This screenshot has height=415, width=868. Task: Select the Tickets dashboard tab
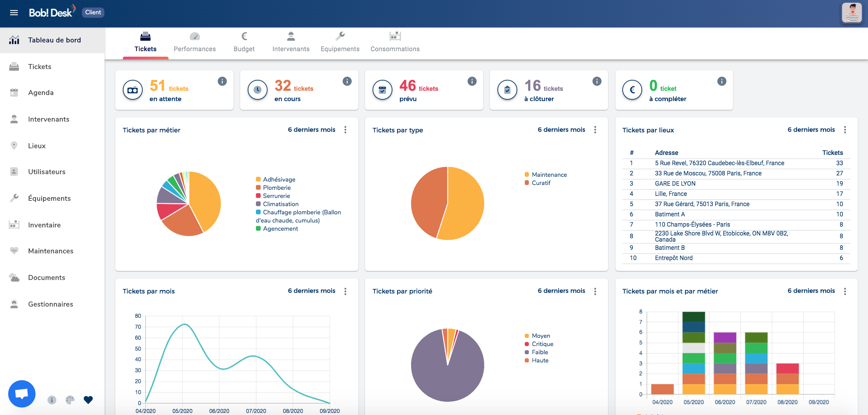(x=146, y=43)
